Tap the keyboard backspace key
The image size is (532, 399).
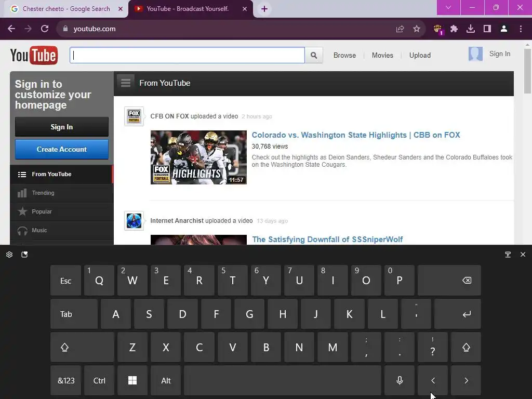point(449,280)
